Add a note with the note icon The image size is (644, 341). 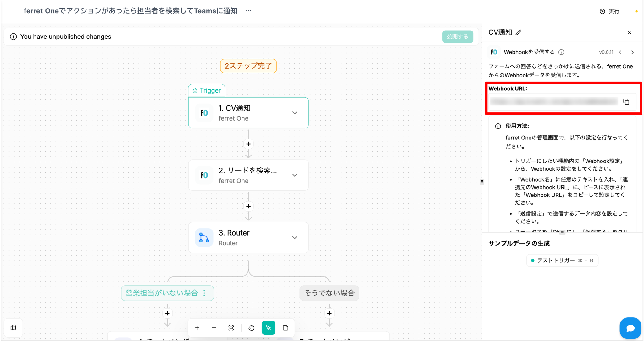[286, 328]
